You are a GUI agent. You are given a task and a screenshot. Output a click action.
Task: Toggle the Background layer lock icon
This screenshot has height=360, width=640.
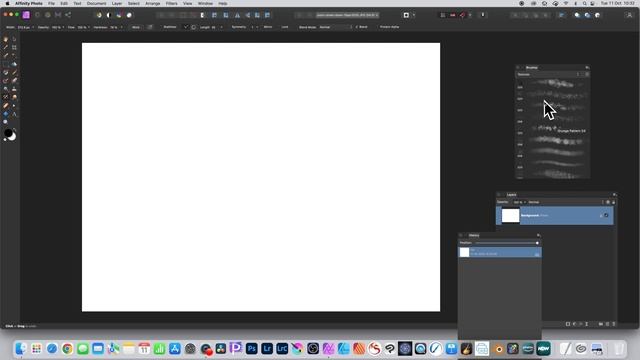pos(601,215)
